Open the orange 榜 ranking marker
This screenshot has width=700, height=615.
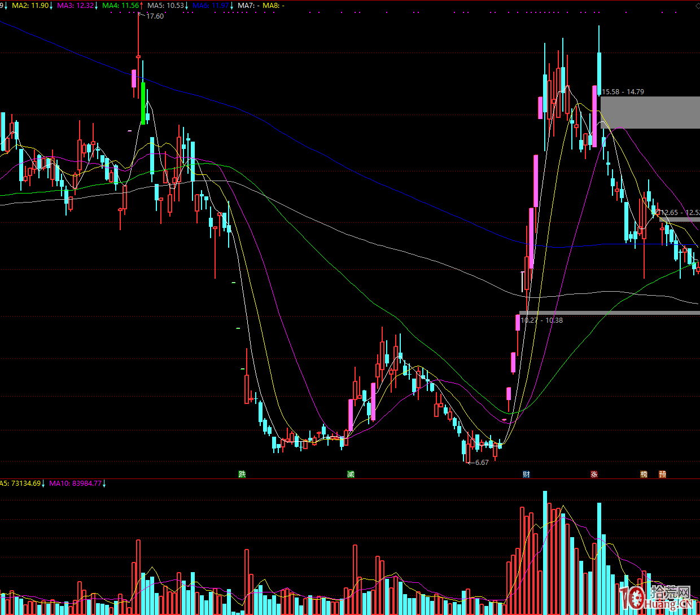coord(644,474)
